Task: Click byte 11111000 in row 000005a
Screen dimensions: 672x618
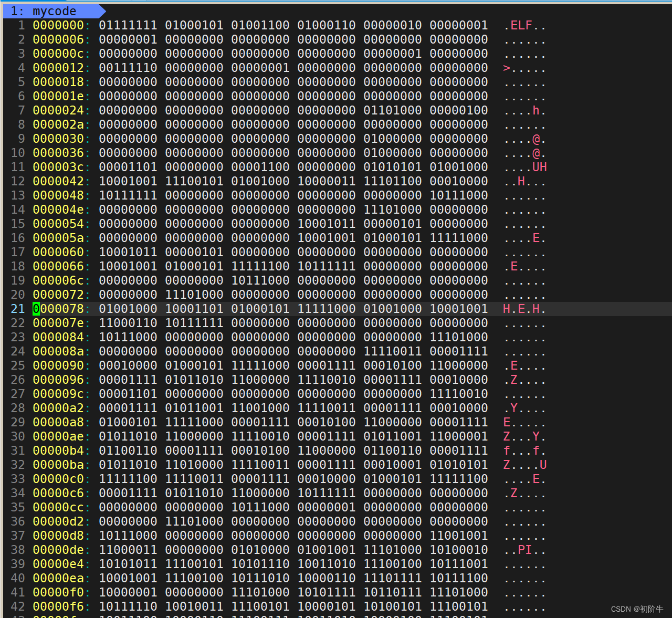Action: [459, 238]
